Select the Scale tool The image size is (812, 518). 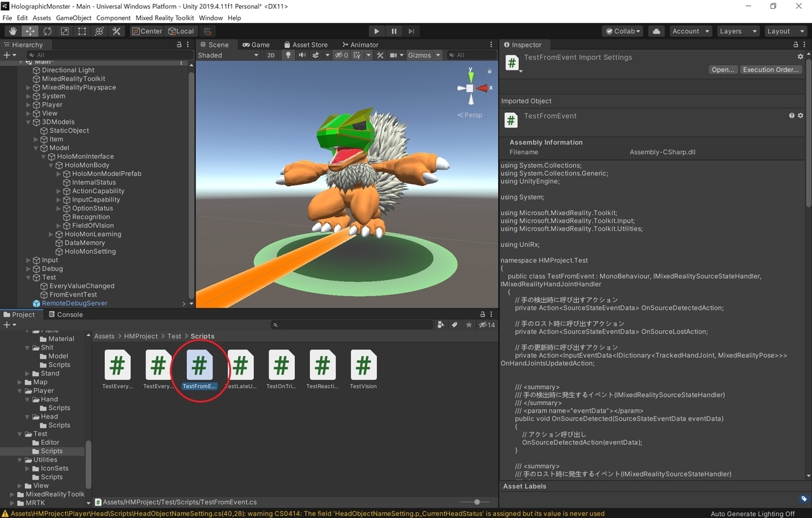click(x=64, y=31)
